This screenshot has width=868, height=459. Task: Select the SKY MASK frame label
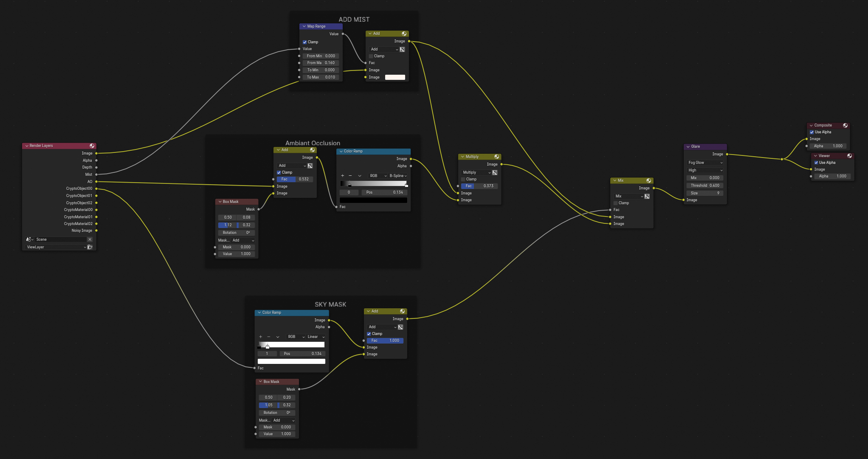point(330,304)
